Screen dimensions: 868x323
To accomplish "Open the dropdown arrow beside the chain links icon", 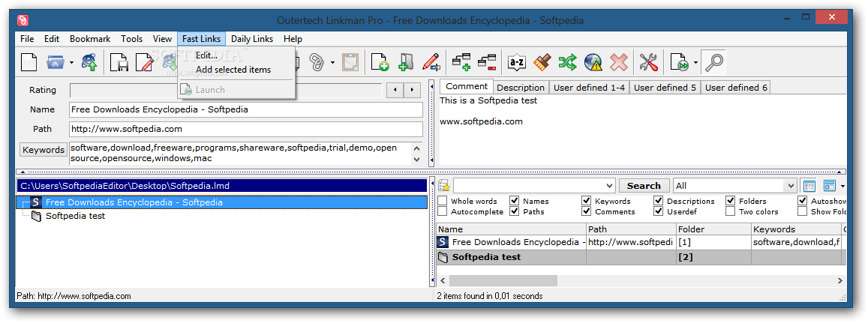I will click(x=332, y=62).
